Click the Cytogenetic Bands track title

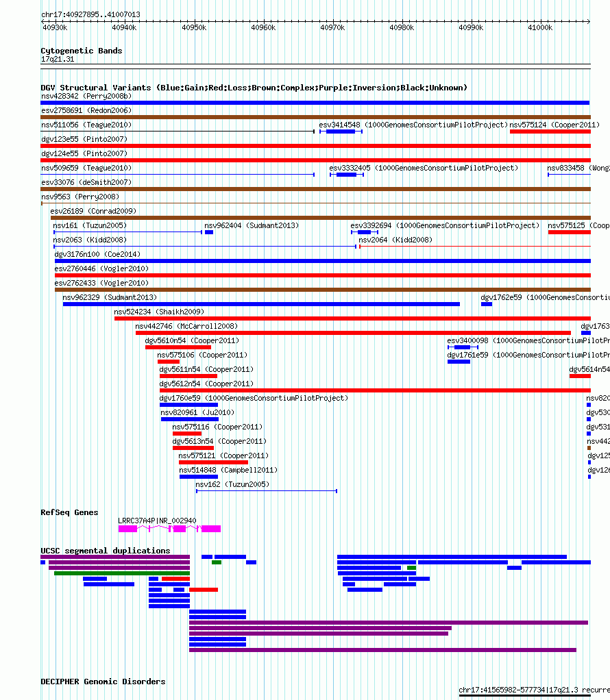click(x=82, y=51)
